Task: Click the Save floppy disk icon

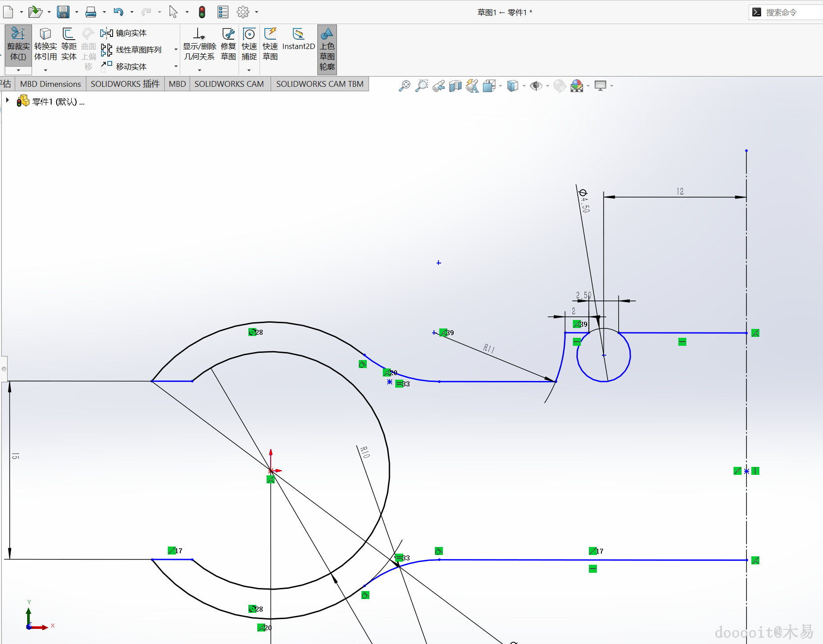Action: click(63, 12)
